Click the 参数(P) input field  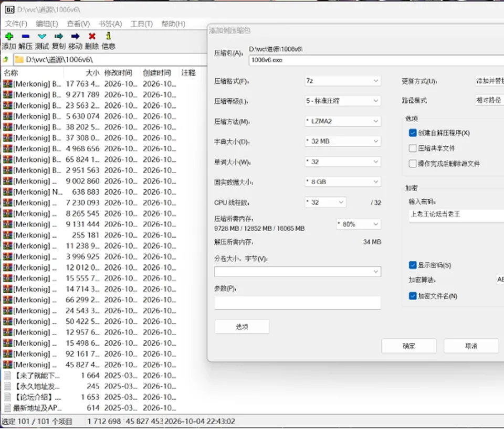pos(298,303)
